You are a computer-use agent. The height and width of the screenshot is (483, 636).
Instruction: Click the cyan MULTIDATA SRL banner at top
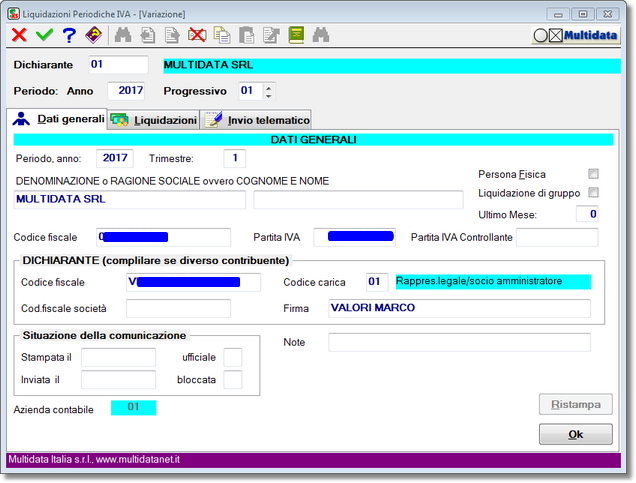point(392,66)
